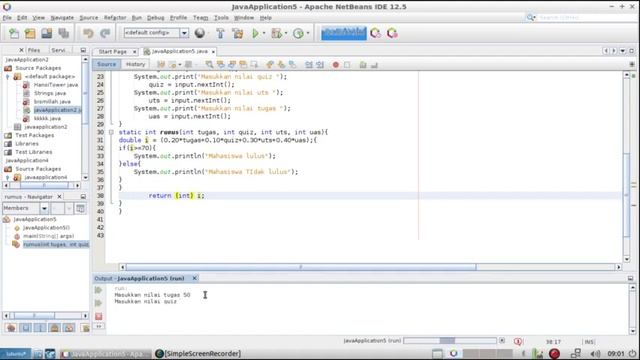Switch to the Services tab
Viewport: 640px width, 360px height.
[58, 50]
